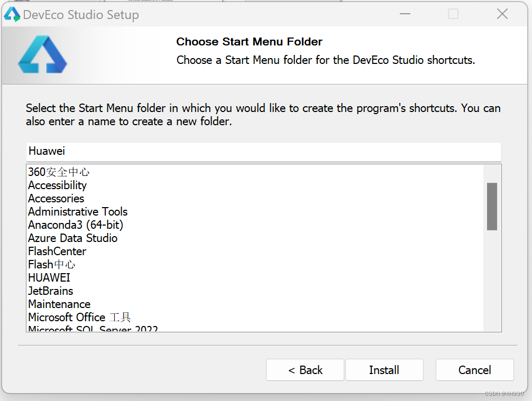The image size is (532, 401).
Task: Click the DevEco Studio title bar icon
Action: (x=12, y=15)
